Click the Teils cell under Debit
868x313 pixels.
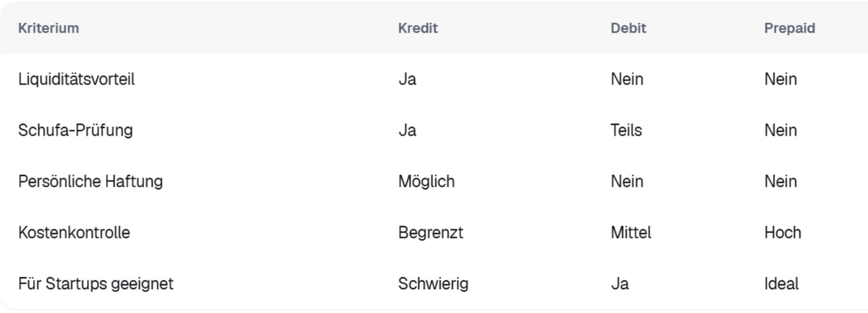626,130
